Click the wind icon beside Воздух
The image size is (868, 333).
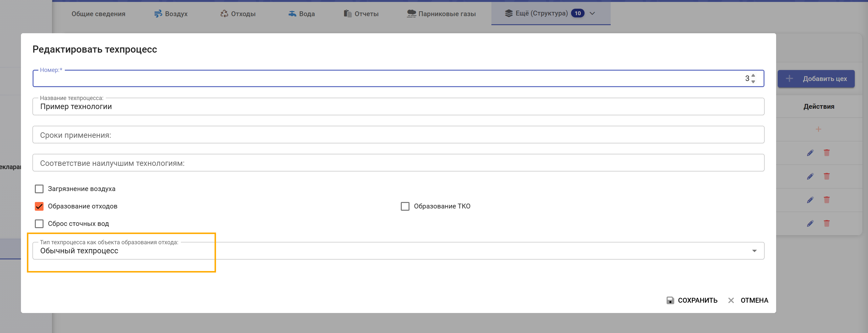[x=158, y=14]
